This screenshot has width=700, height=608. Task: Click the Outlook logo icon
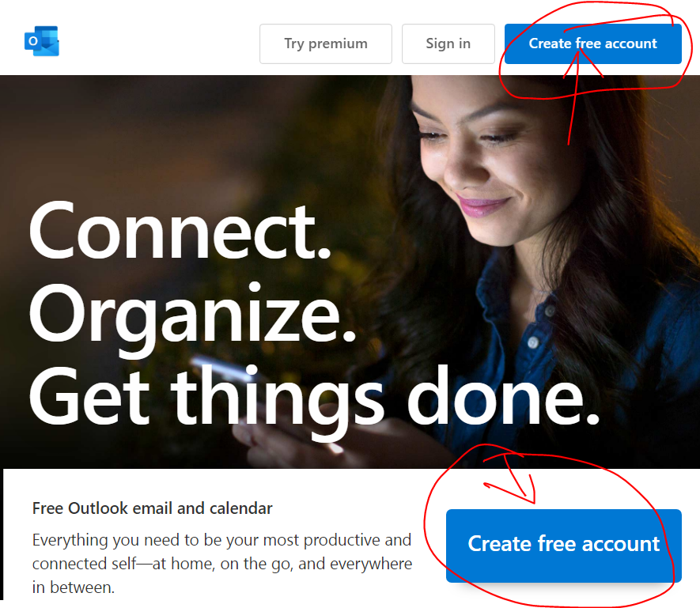41,41
